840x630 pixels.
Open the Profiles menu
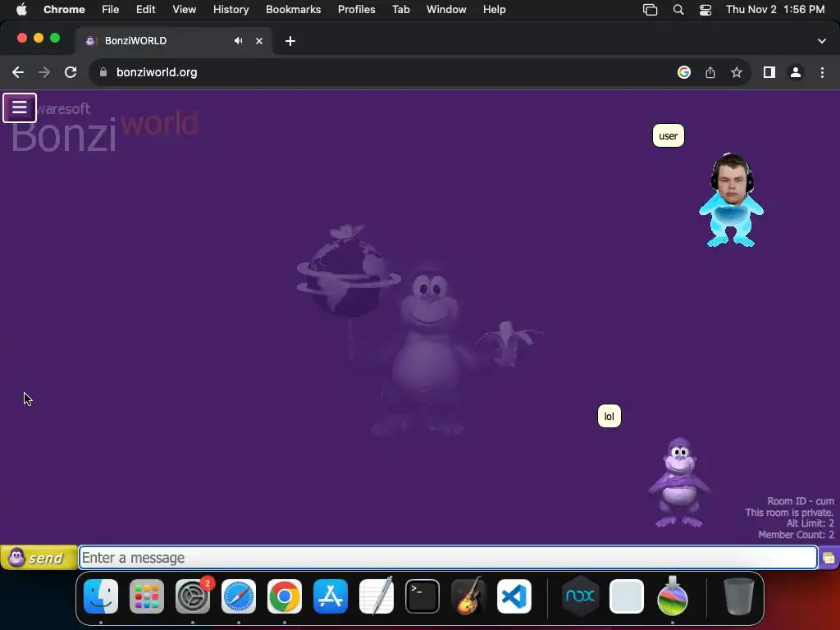pos(356,9)
